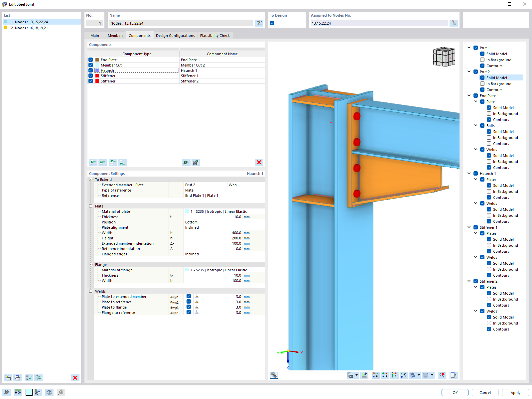
Task: Click the save component settings diskette icon
Action: [x=196, y=163]
